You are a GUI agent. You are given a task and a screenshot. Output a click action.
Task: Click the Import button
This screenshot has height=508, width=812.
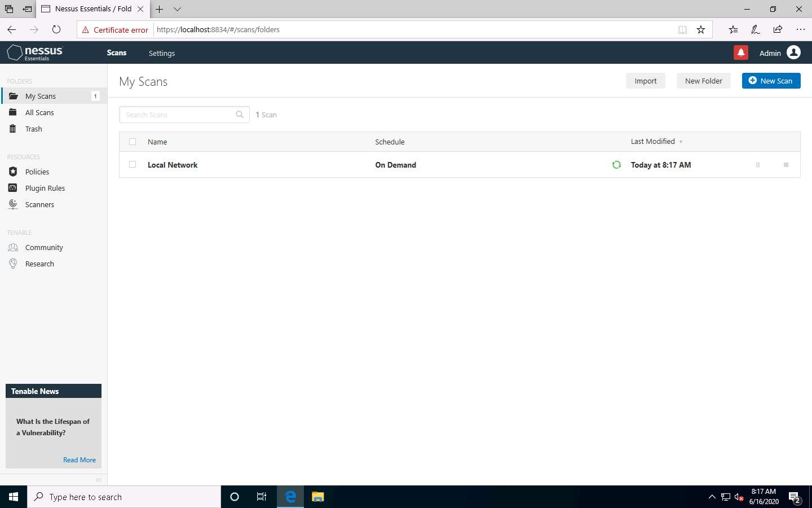646,81
